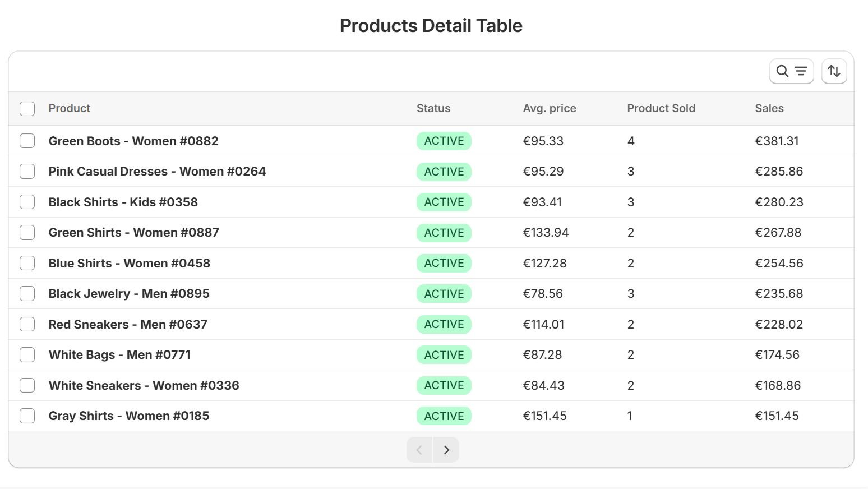Check the White Bags - Men #0771 row
Viewport: 868px width, 489px height.
click(27, 354)
